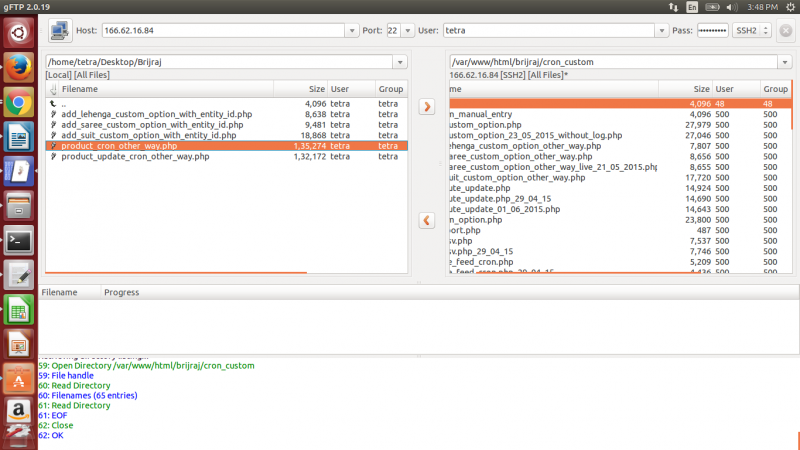The image size is (800, 450).
Task: Sort remote files by Size header
Action: pyautogui.click(x=685, y=89)
